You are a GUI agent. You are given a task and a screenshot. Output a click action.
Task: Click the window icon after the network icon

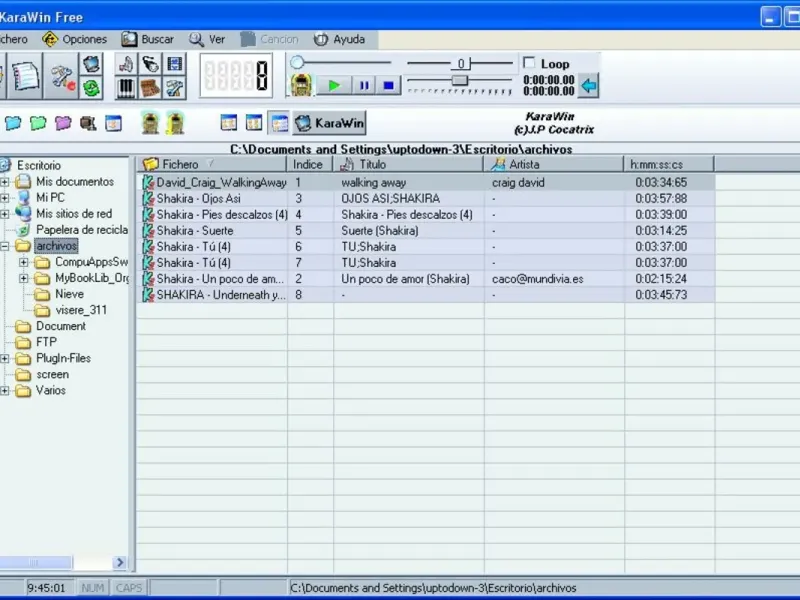[x=113, y=123]
